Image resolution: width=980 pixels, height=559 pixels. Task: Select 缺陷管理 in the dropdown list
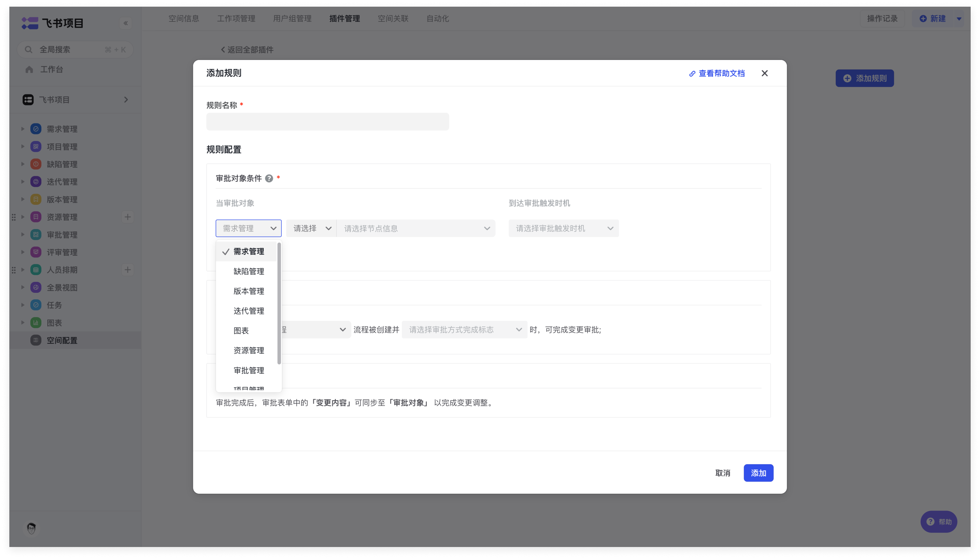[246, 271]
